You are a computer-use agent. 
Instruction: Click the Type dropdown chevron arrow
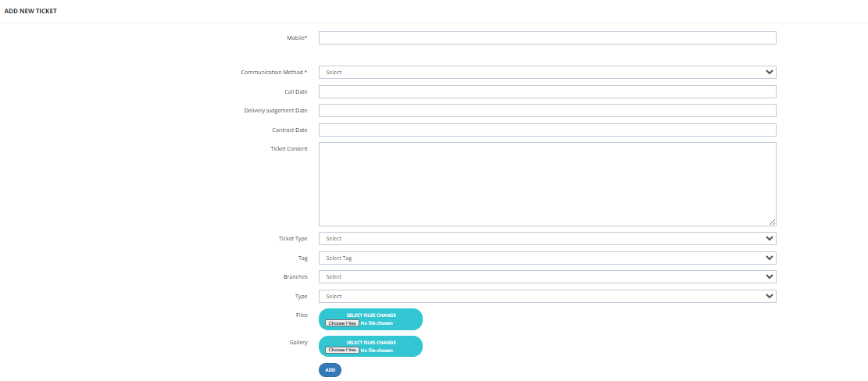pyautogui.click(x=769, y=297)
